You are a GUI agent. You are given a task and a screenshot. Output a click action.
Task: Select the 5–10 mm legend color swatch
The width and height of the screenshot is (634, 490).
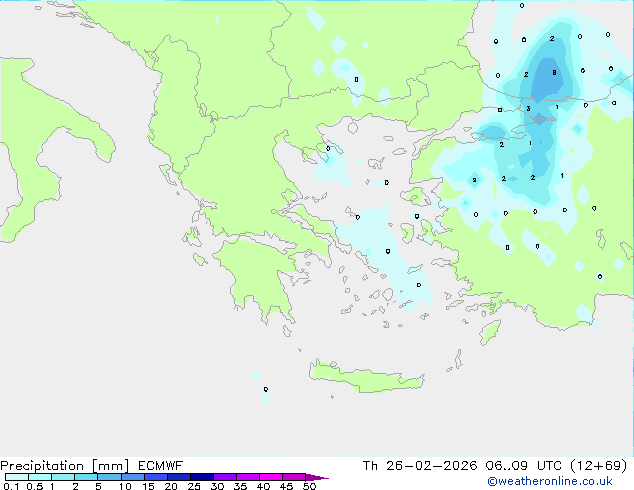[x=109, y=477]
